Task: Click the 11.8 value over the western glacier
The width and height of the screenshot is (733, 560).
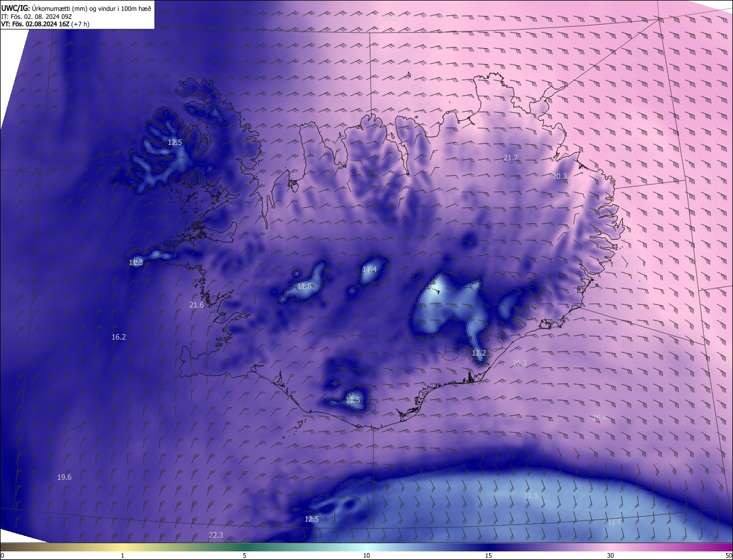Action: click(304, 286)
